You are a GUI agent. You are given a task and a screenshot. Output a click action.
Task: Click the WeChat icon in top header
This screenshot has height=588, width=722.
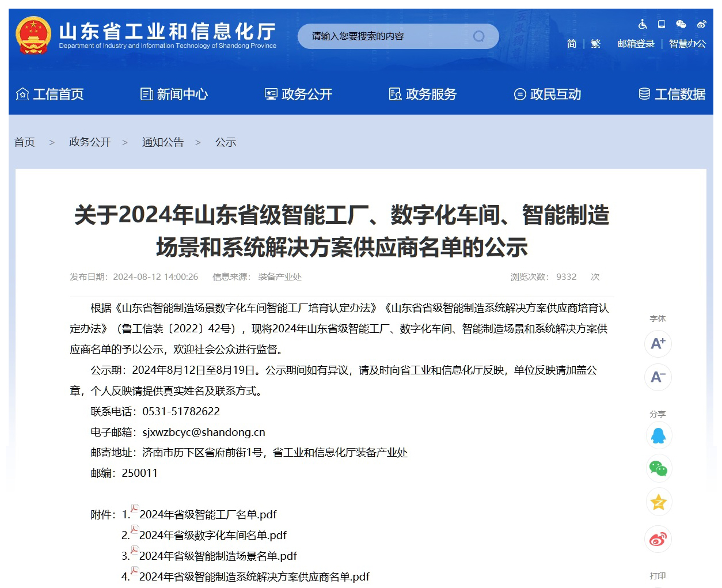(x=681, y=24)
